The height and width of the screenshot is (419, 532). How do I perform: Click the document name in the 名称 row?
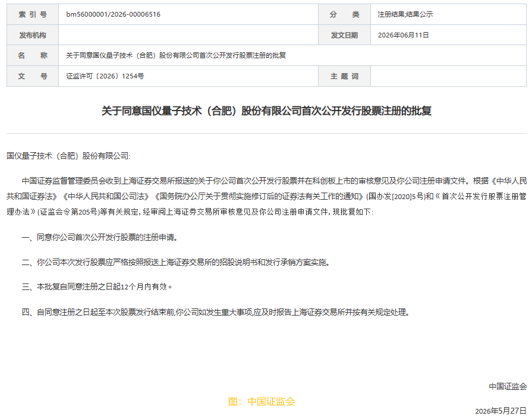point(176,55)
